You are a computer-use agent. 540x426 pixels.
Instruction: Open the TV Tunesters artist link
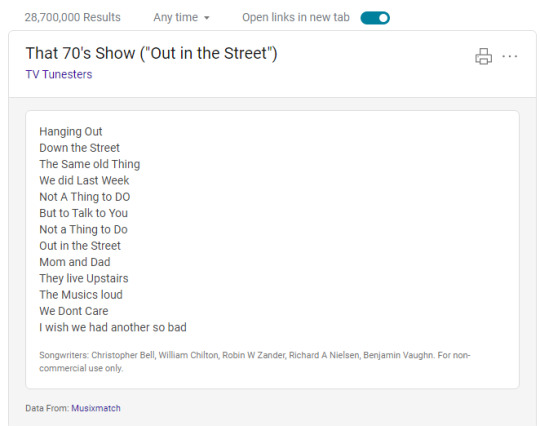(59, 74)
